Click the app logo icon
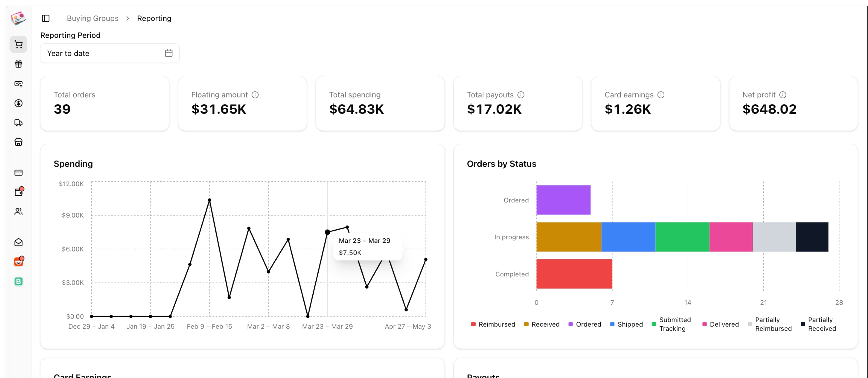This screenshot has height=378, width=868. (18, 18)
